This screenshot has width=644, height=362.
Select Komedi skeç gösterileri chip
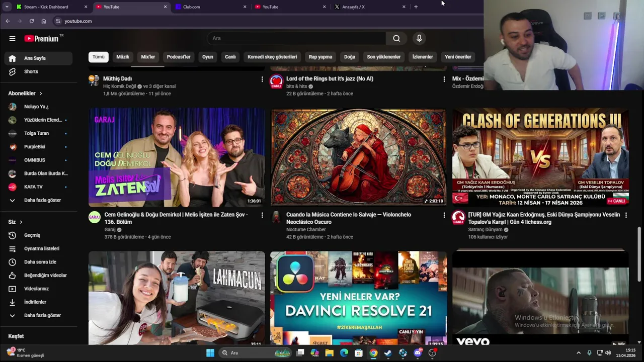[x=272, y=57]
